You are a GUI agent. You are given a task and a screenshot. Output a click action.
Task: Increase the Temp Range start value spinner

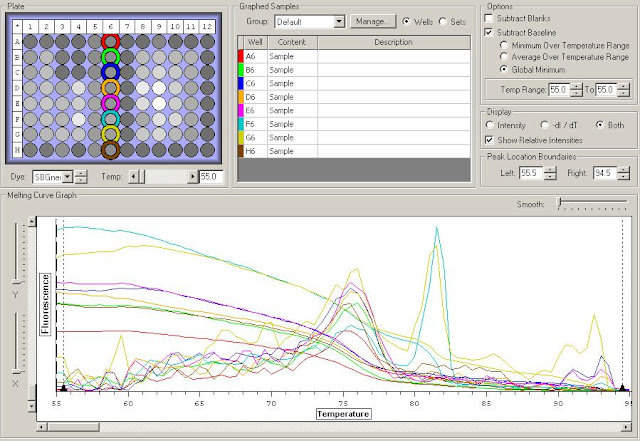[576, 86]
